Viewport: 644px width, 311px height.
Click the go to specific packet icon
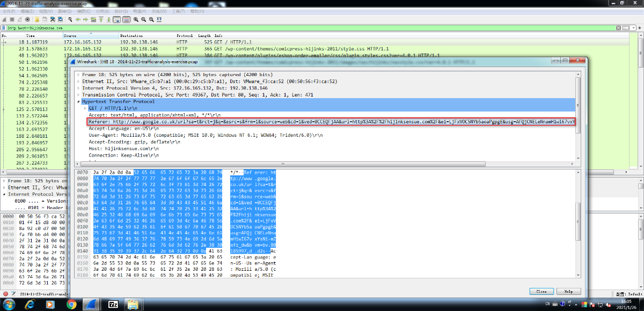(93, 19)
